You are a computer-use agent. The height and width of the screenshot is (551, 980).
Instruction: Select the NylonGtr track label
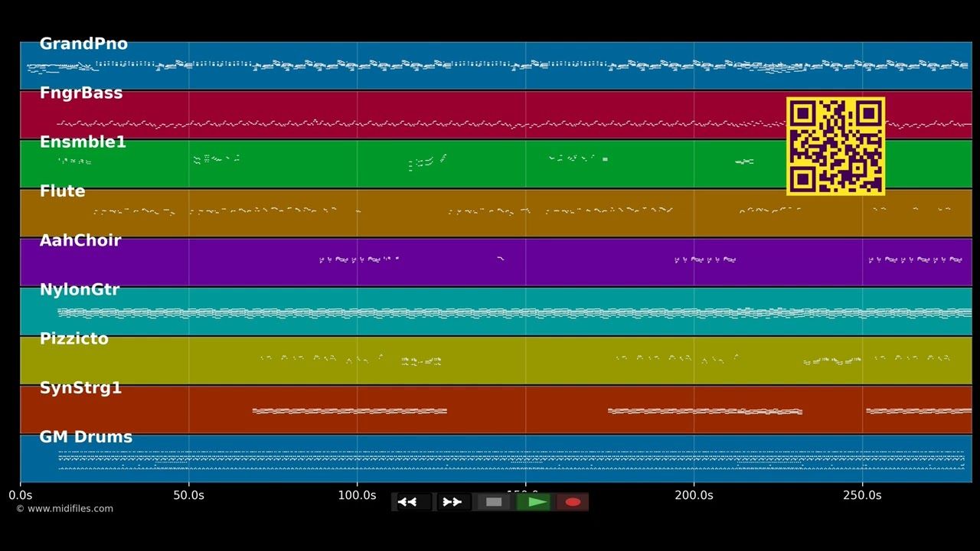80,289
